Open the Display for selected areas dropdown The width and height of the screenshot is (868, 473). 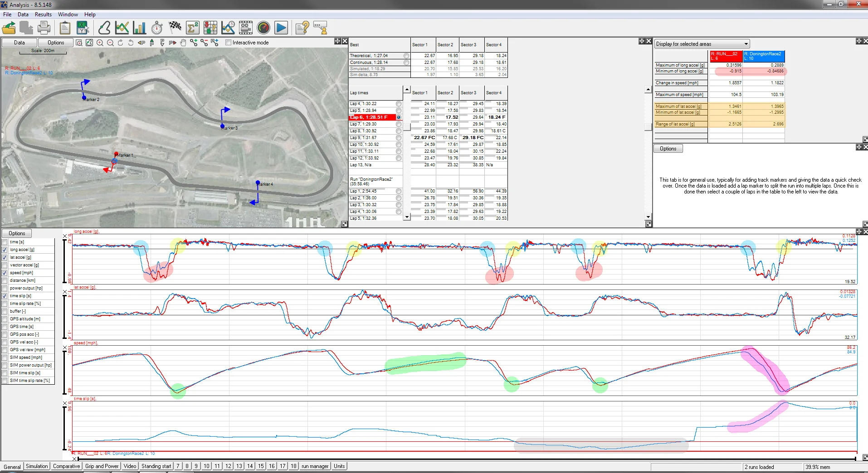click(x=702, y=44)
